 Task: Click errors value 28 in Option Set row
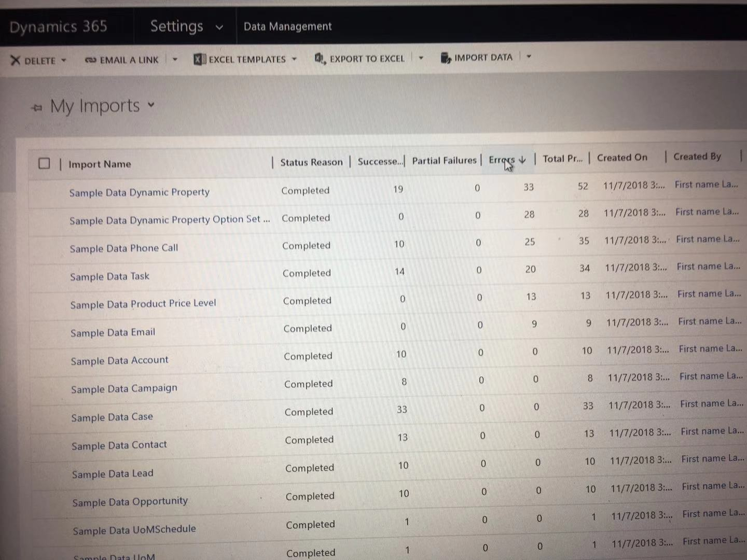tap(529, 214)
